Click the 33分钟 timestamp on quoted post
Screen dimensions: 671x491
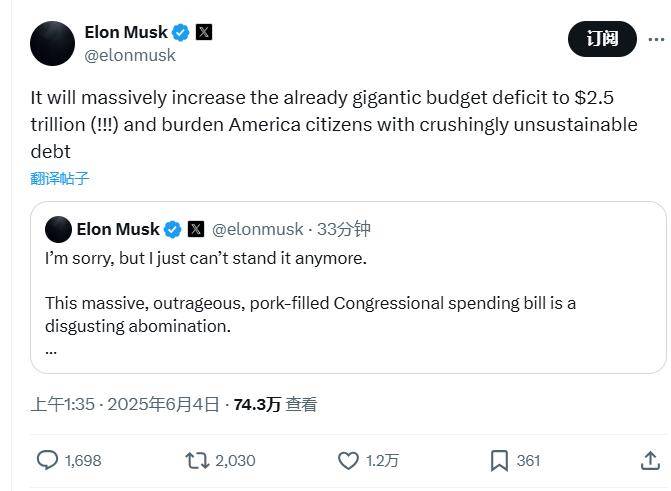[x=344, y=230]
